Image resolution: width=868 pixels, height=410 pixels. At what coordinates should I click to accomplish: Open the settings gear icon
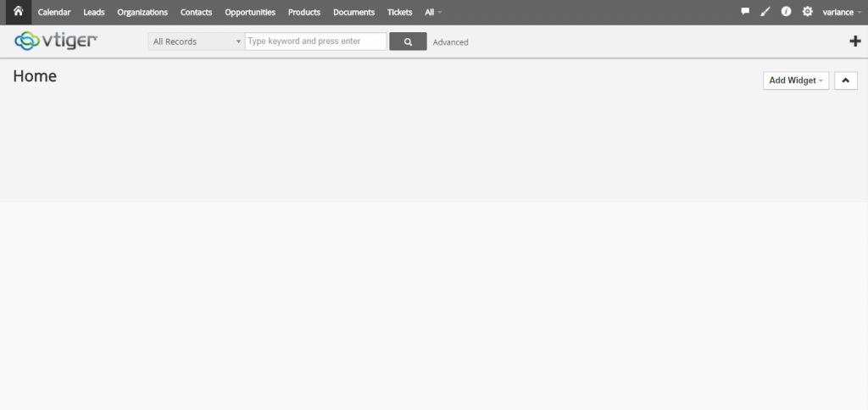(808, 12)
